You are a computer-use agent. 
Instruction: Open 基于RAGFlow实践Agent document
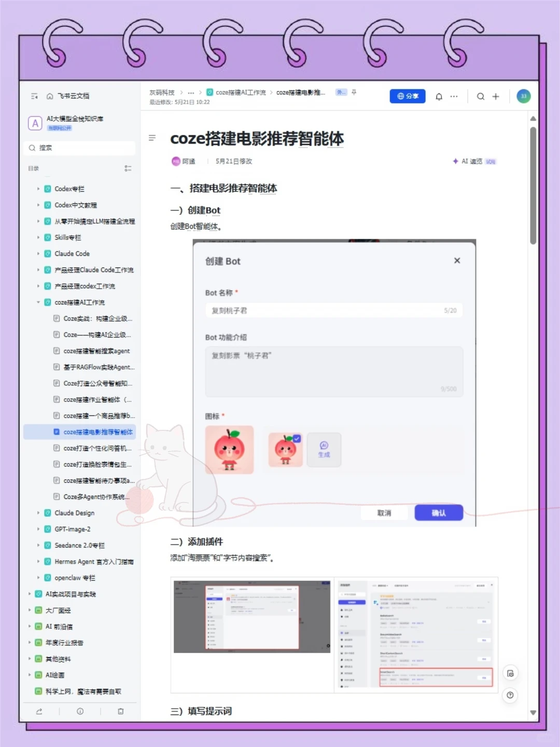pos(99,367)
